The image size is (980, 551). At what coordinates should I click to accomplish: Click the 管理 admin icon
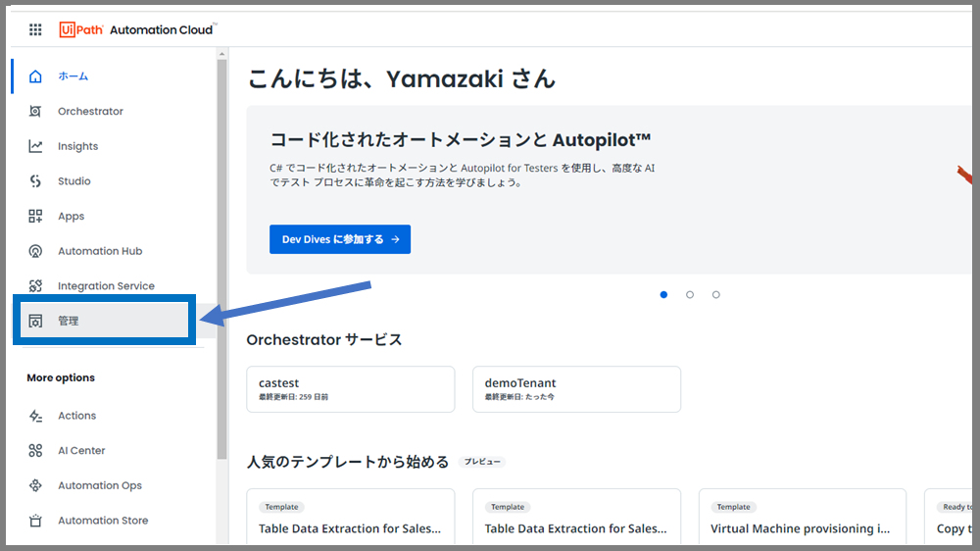(35, 321)
